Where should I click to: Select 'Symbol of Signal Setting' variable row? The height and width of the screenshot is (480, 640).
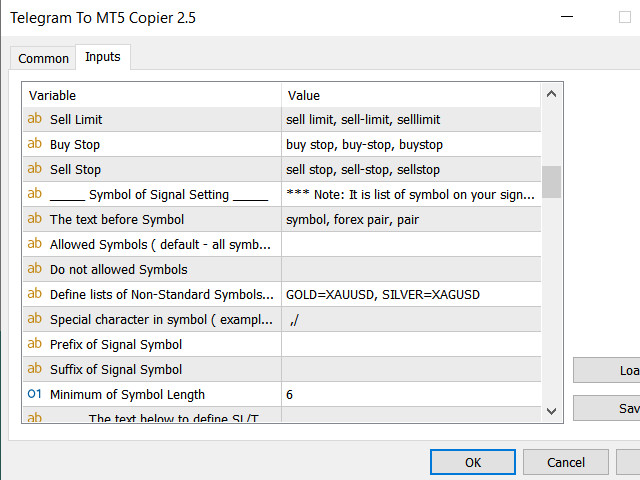pyautogui.click(x=159, y=195)
